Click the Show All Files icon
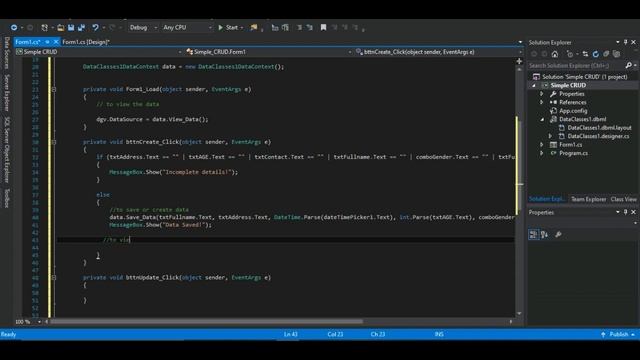 (616, 54)
